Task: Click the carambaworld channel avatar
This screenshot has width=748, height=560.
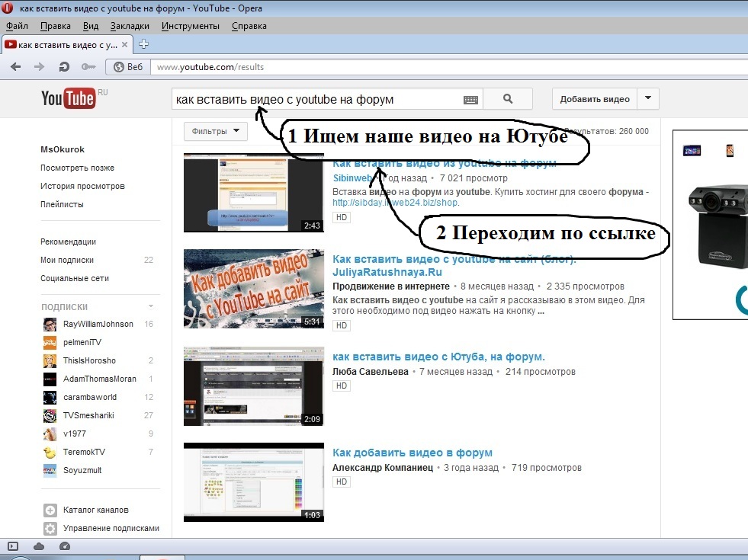Action: (x=50, y=397)
